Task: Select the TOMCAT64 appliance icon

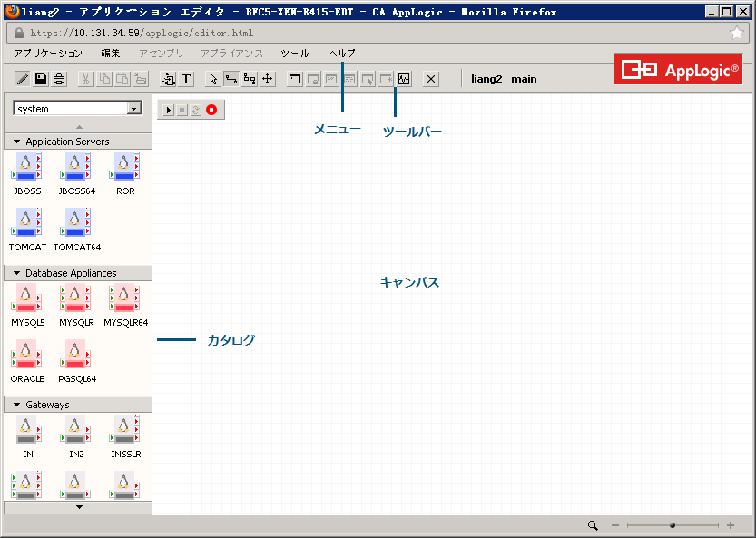Action: (75, 222)
